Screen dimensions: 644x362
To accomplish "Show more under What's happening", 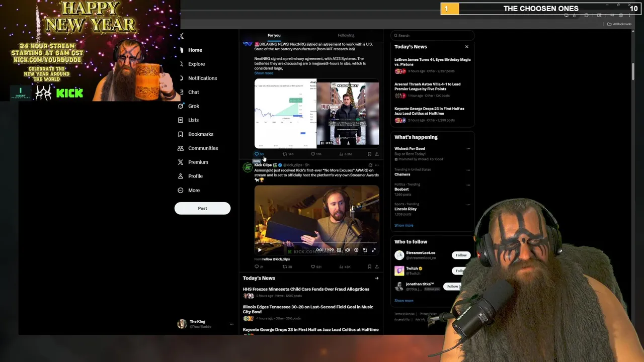I will point(404,226).
